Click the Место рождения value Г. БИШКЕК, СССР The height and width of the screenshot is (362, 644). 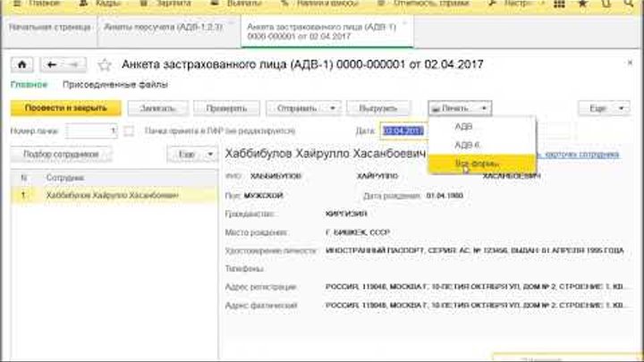358,232
